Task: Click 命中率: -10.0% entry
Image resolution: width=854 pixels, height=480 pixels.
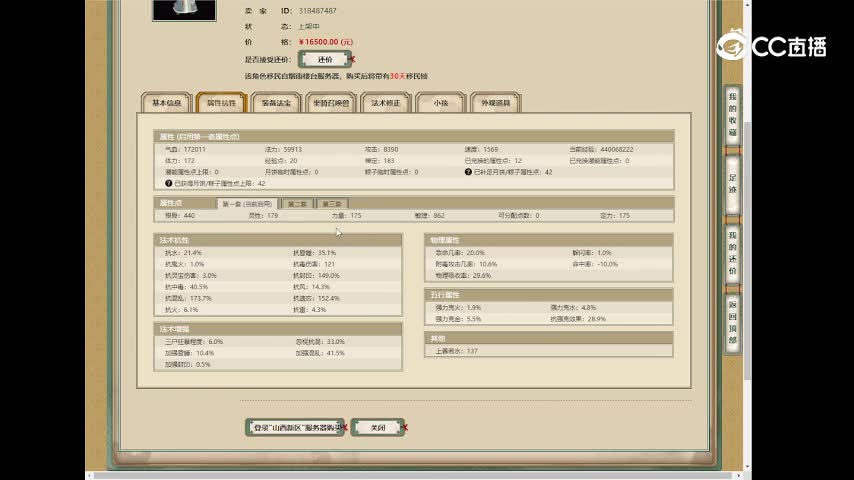Action: click(595, 264)
